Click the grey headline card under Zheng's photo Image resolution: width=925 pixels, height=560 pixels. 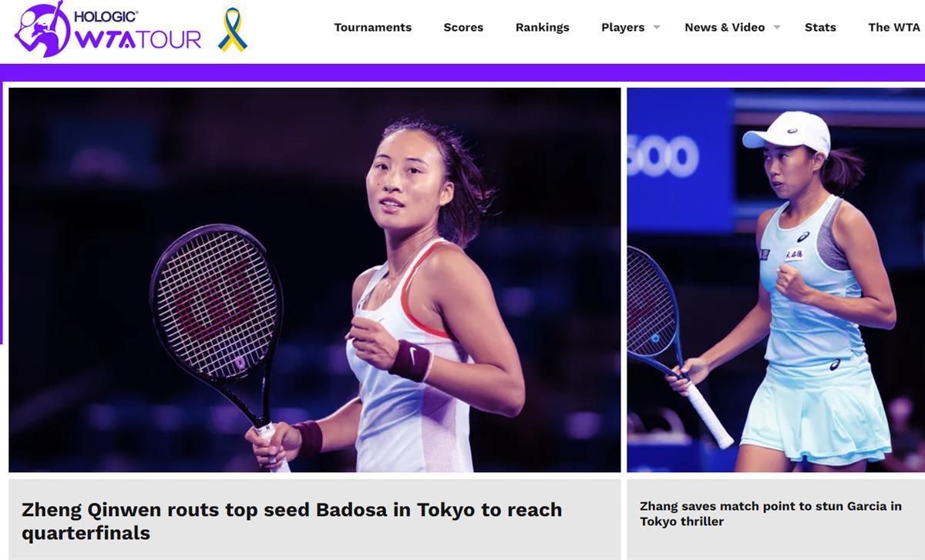pos(314,519)
